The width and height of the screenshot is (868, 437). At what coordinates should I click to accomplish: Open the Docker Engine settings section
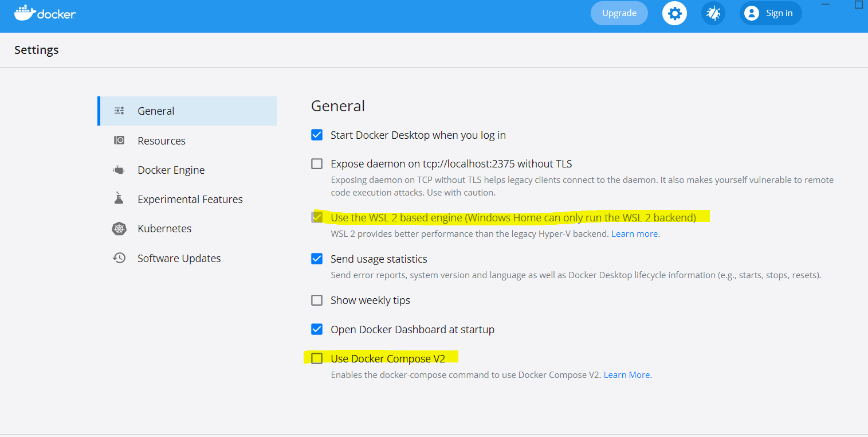pyautogui.click(x=187, y=170)
